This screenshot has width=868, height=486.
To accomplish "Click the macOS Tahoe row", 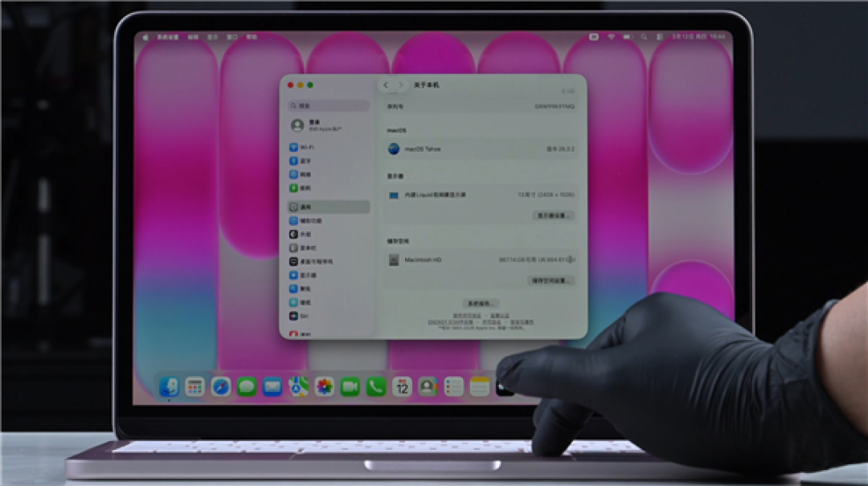I will point(481,149).
